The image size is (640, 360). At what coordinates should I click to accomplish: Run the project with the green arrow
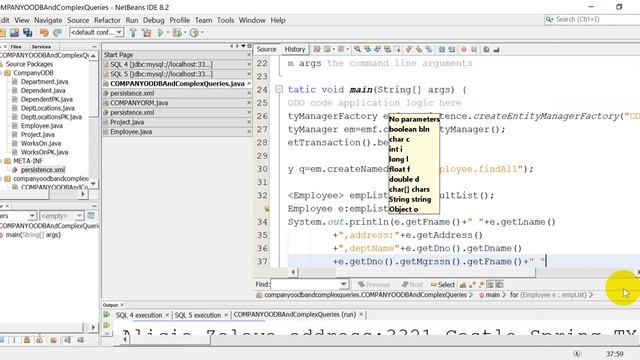pos(160,33)
